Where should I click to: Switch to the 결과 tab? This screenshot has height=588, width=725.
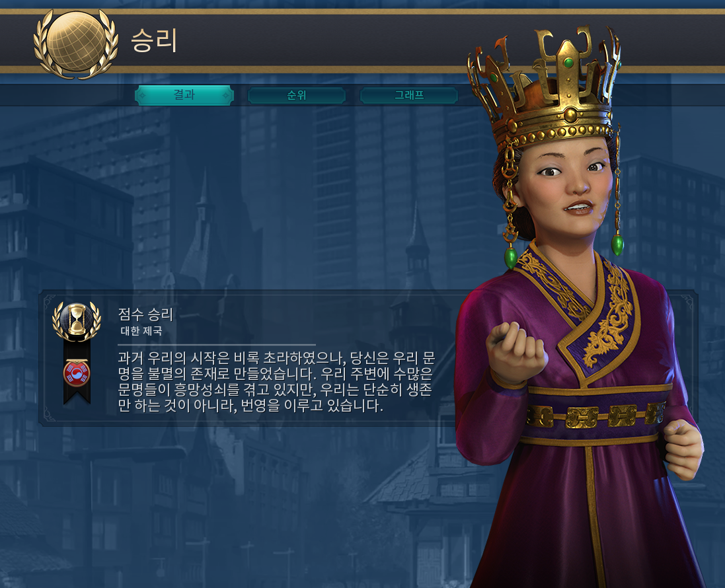point(184,95)
